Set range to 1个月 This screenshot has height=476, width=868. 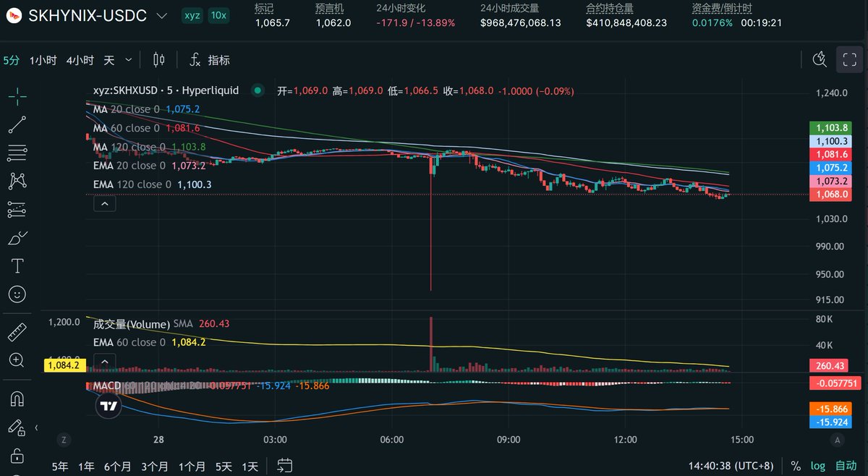[x=192, y=466]
